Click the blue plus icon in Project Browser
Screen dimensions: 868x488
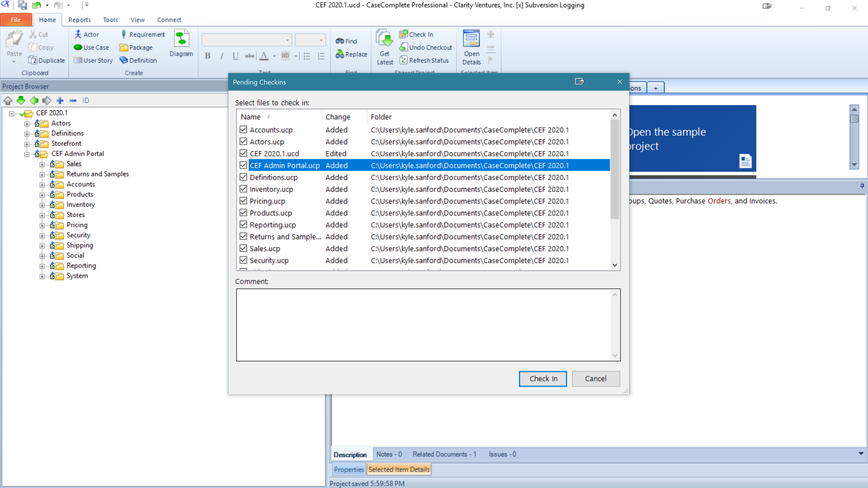(x=60, y=100)
